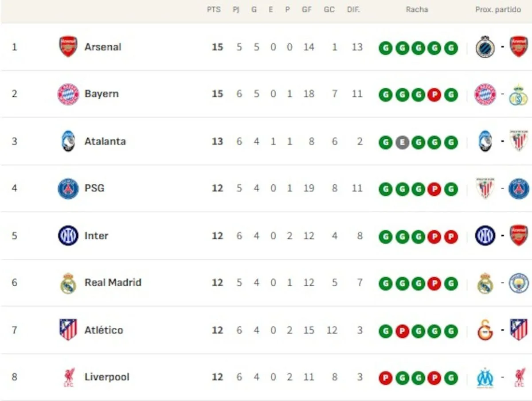This screenshot has height=401, width=532.
Task: Click the Atalanta crest beside the team name
Action: pos(68,141)
